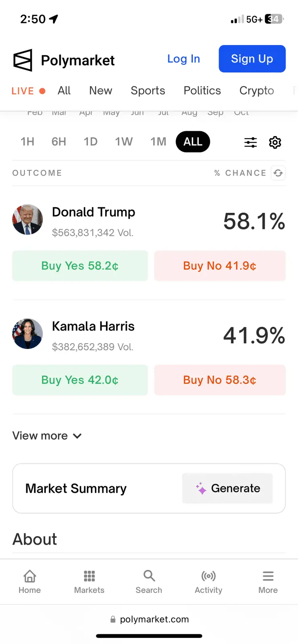Generate the Market Summary
The width and height of the screenshot is (298, 644).
228,488
